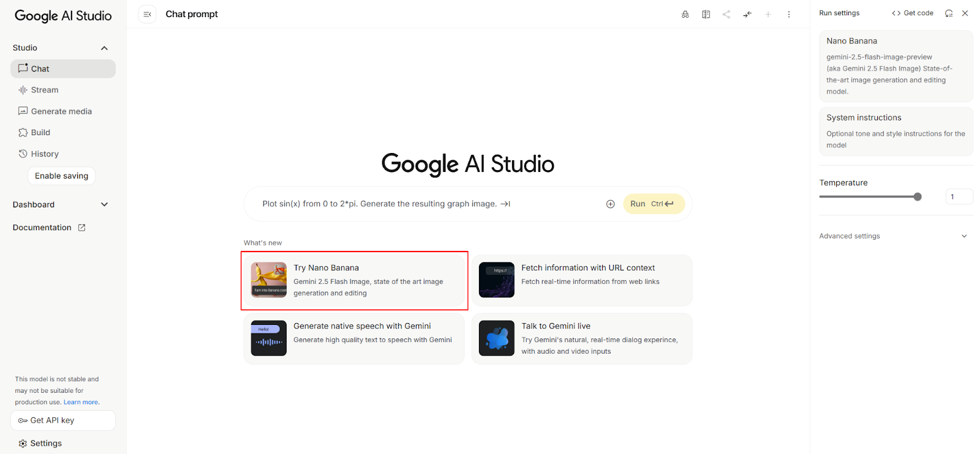Expand the Dashboard section chevron
The image size is (980, 454).
tap(104, 204)
